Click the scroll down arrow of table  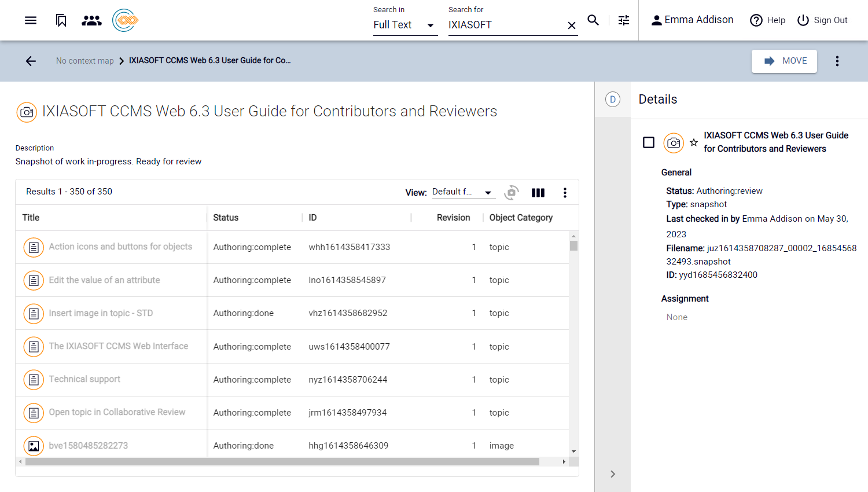coord(573,451)
